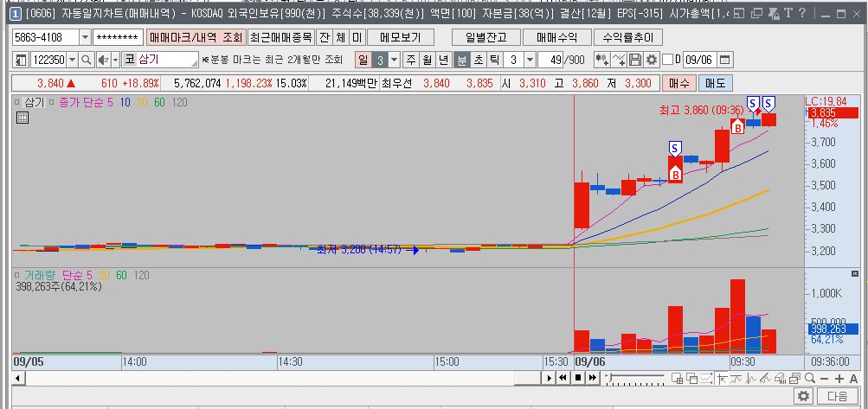Open the stock code search magnifier

click(87, 60)
